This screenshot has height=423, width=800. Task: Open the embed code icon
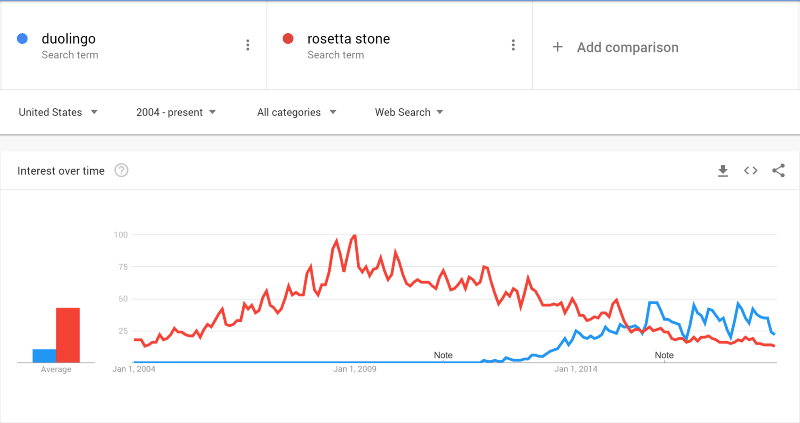[x=751, y=171]
